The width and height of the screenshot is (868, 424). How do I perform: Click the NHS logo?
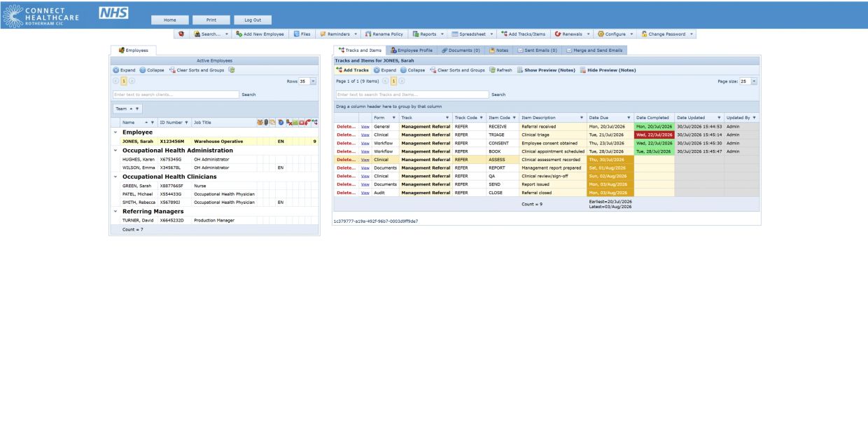click(x=112, y=13)
